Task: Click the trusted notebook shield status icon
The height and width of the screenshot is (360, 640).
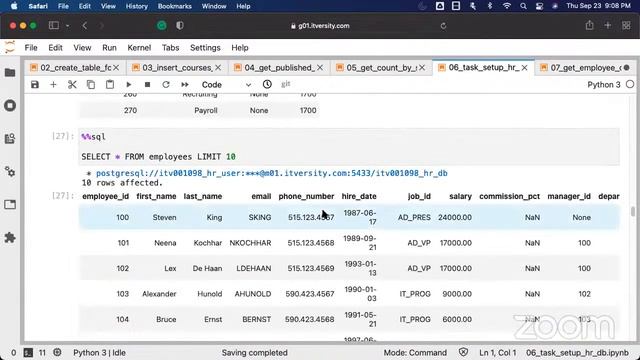Action: point(463,352)
